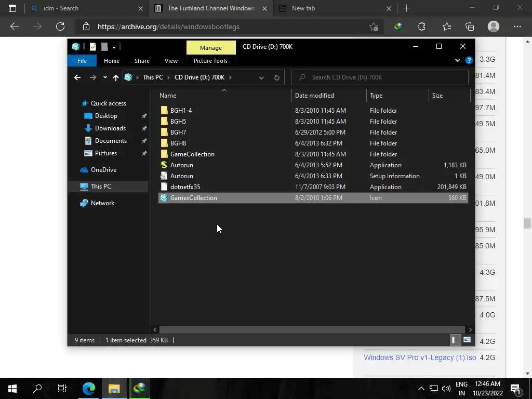Image resolution: width=532 pixels, height=399 pixels.
Task: Select the Autorun Setup Information file
Action: pos(313,176)
